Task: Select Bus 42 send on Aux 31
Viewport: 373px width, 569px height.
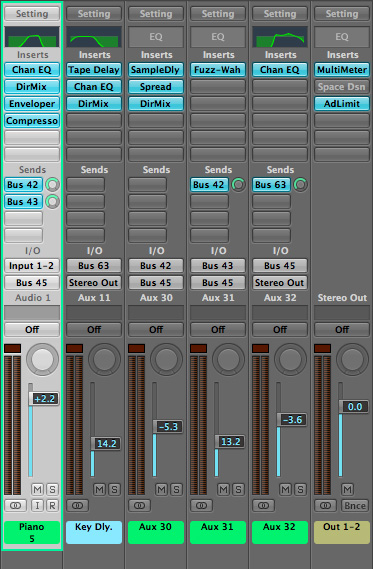Action: [209, 185]
